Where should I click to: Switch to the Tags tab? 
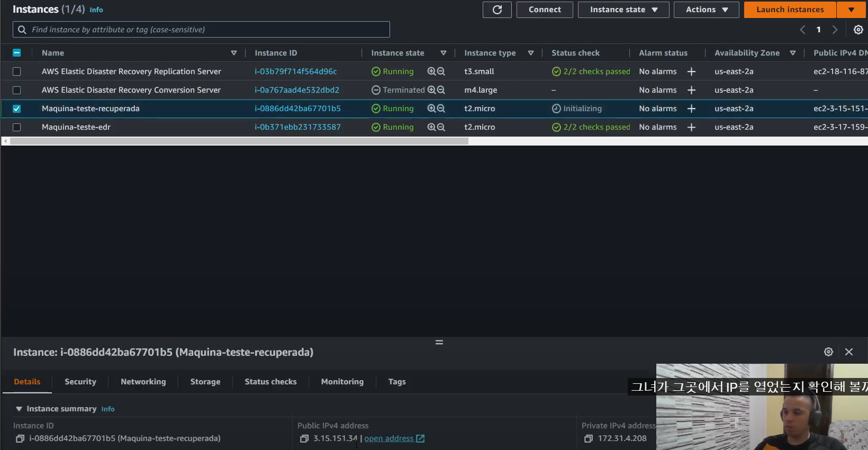[x=397, y=382]
